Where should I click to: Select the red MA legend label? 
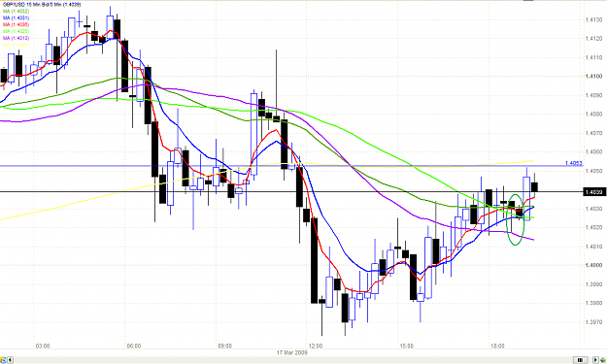coord(16,24)
